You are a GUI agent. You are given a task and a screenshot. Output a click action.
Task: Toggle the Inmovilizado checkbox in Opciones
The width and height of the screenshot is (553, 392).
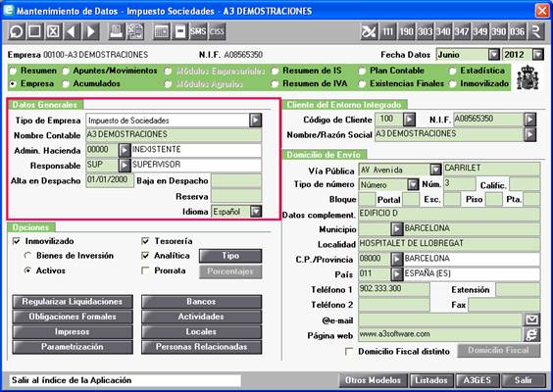point(17,241)
